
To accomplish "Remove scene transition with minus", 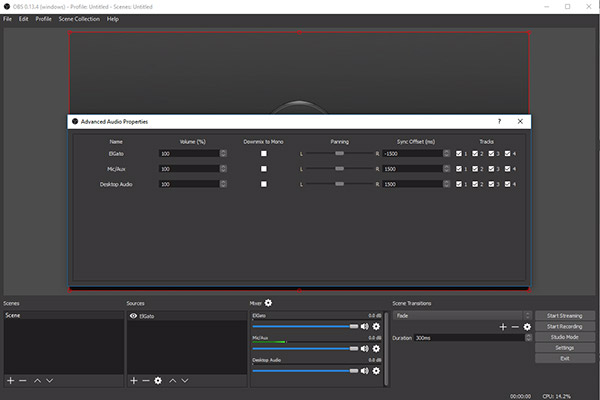I will pos(515,327).
